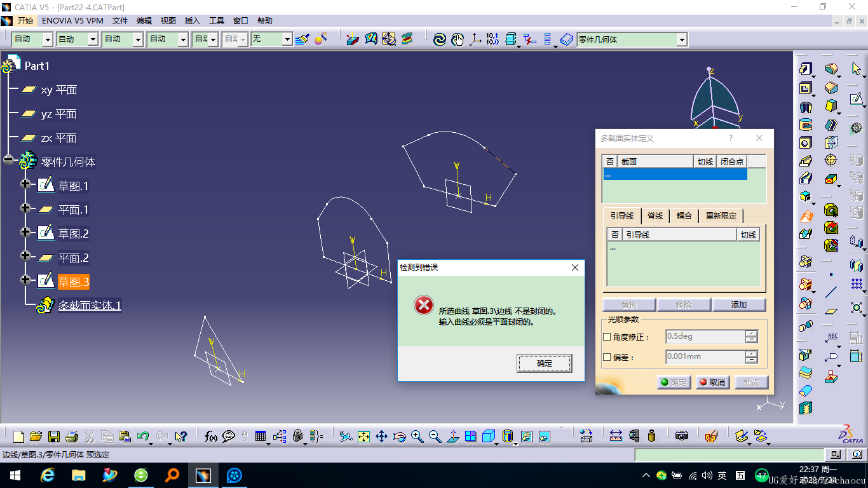Click the Rectangular Pattern icon
Viewport: 868px width, 488px height.
[x=857, y=283]
